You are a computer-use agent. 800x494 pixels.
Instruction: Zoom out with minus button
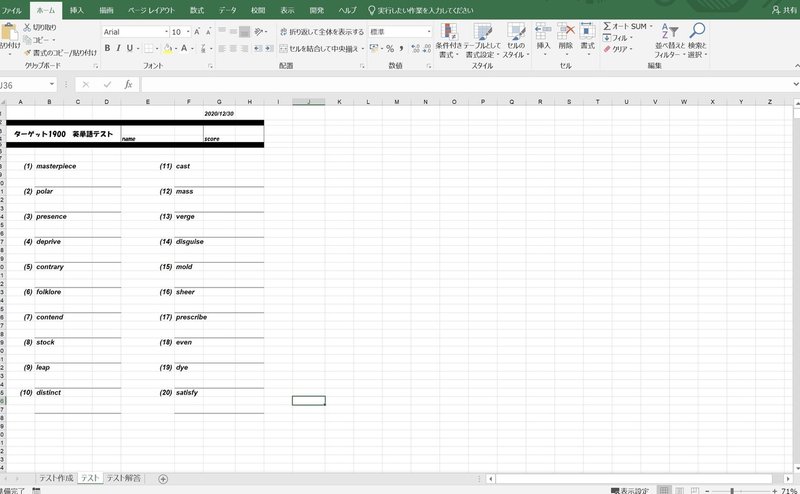click(707, 490)
